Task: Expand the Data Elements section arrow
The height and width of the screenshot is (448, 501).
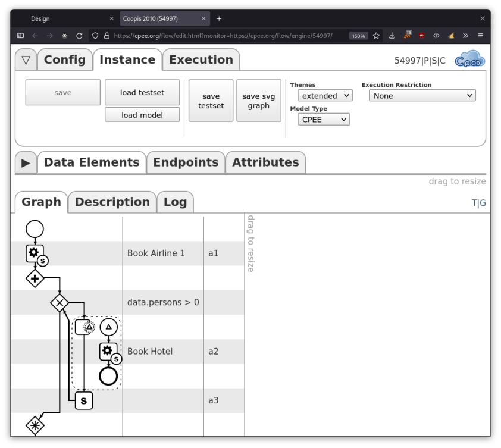Action: [26, 162]
